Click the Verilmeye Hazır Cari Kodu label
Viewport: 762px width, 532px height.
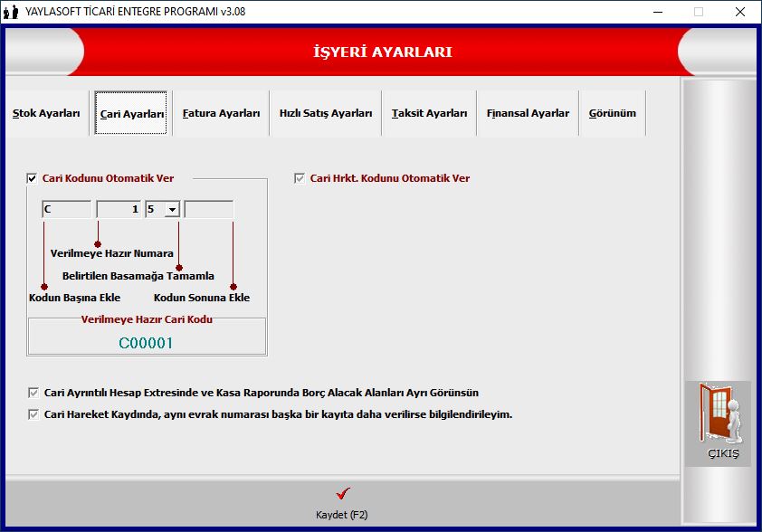[x=147, y=319]
